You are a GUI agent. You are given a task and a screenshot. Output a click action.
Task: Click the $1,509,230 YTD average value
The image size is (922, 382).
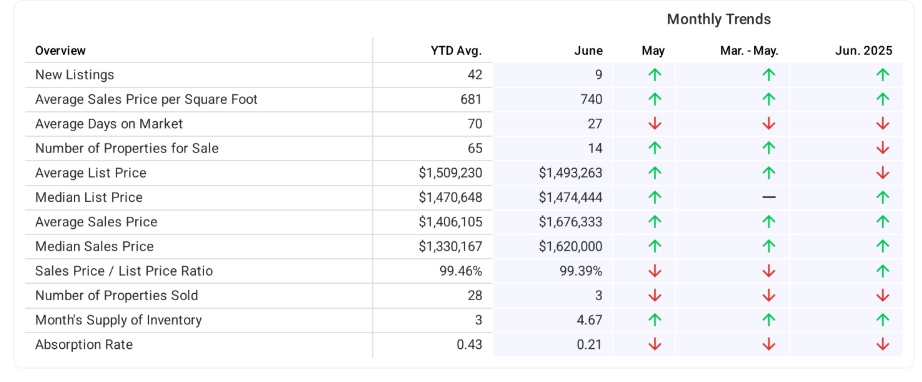point(450,173)
